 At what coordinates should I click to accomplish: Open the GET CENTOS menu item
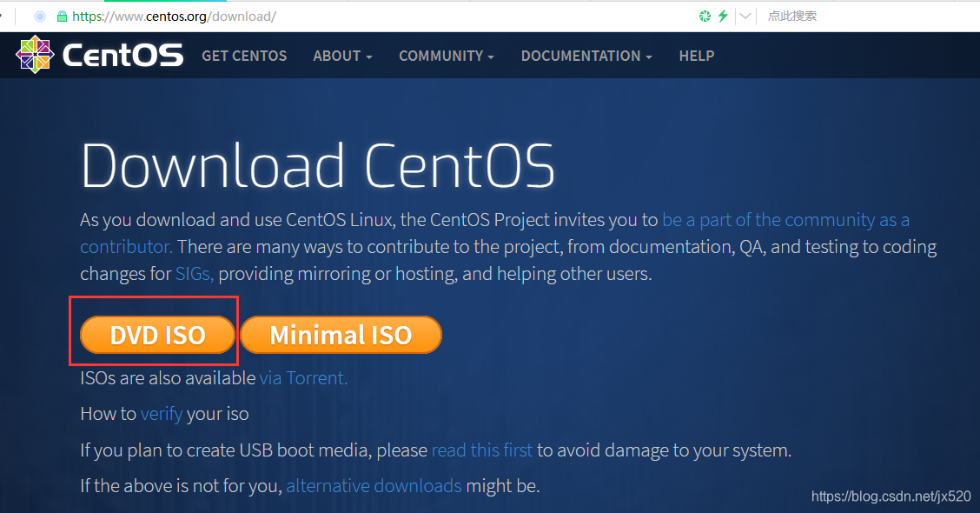[244, 56]
